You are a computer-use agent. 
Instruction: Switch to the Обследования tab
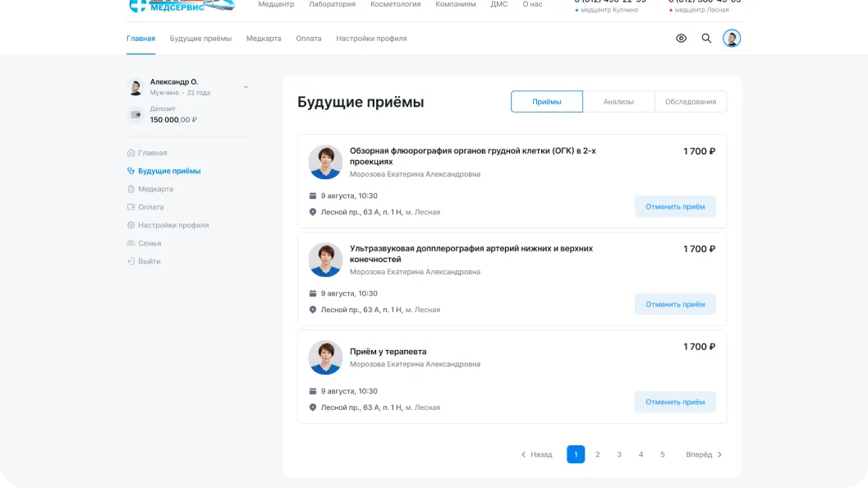[x=691, y=101]
